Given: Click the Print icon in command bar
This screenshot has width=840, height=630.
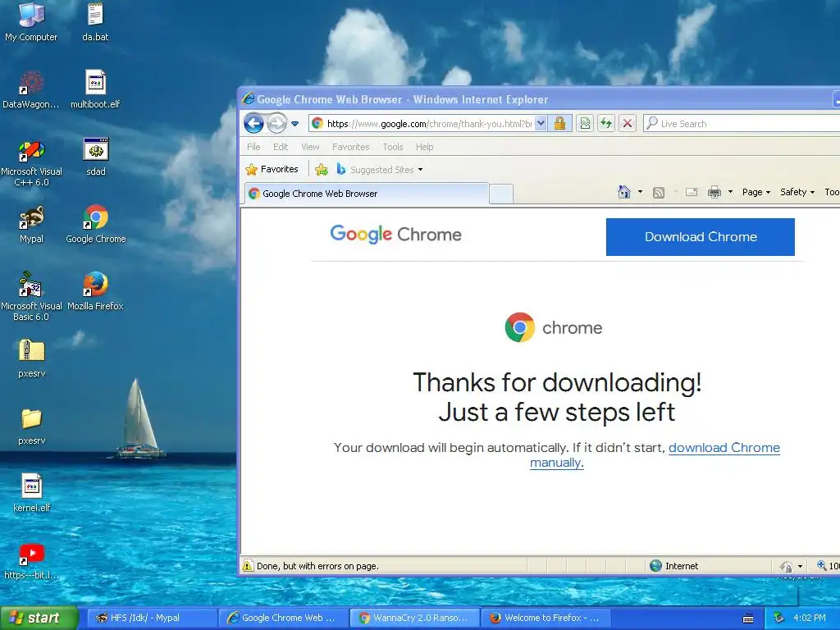Looking at the screenshot, I should (x=714, y=192).
